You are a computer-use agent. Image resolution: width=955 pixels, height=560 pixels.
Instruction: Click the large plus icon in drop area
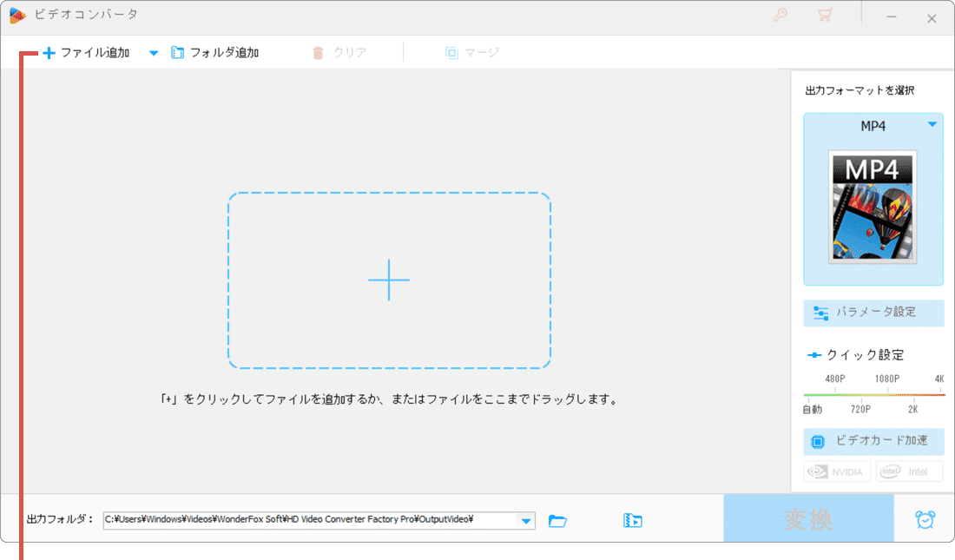389,280
